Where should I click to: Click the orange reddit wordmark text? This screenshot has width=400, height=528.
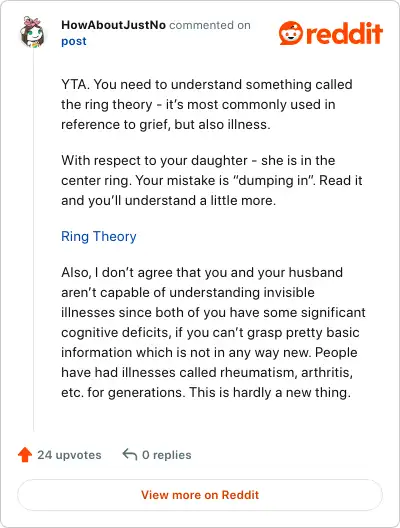(345, 33)
